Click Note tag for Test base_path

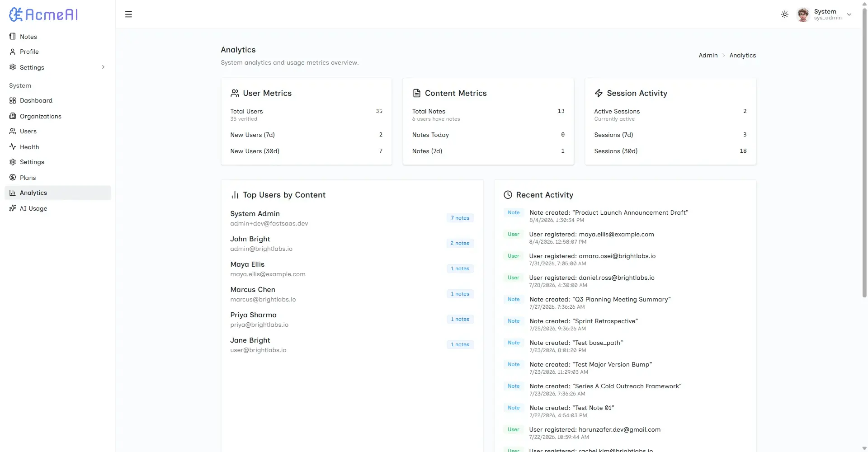click(514, 343)
